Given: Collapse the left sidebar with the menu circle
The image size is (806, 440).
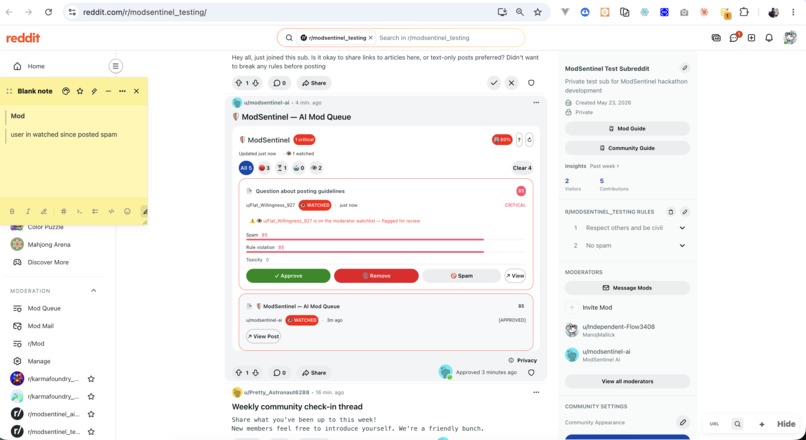Looking at the screenshot, I should click(116, 66).
